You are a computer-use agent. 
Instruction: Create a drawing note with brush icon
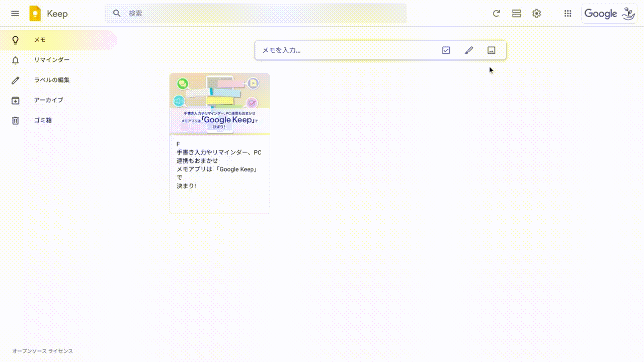[x=469, y=50]
